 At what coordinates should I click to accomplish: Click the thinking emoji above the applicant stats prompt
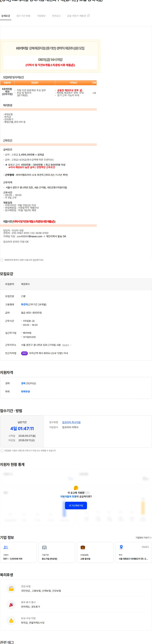coord(76,488)
